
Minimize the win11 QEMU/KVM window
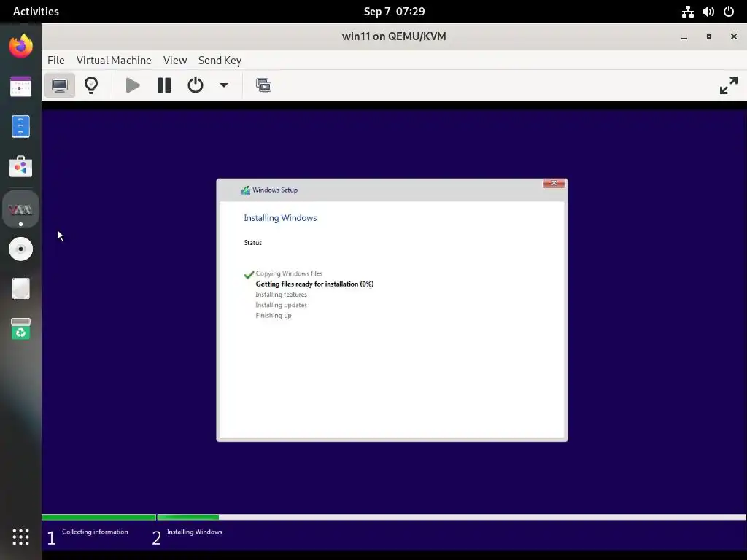(684, 36)
